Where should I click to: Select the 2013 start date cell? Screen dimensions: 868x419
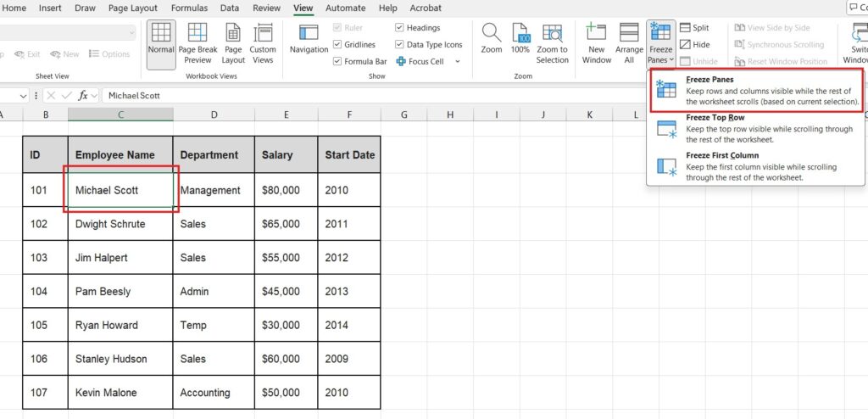pos(349,292)
